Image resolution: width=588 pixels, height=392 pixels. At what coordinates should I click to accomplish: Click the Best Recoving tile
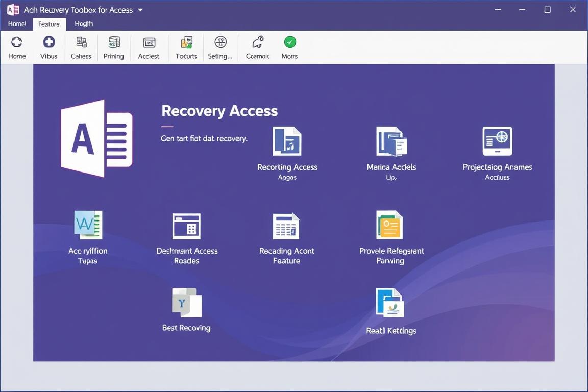pos(186,303)
